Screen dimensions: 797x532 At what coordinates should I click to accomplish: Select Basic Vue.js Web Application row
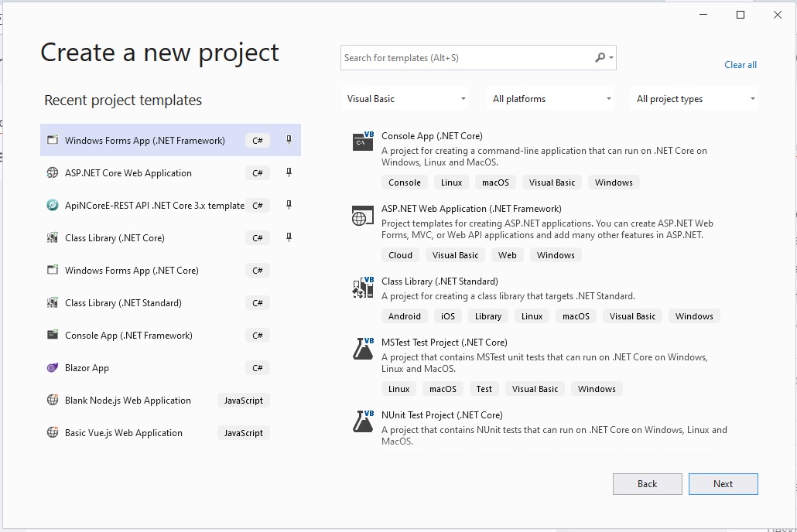[x=170, y=432]
